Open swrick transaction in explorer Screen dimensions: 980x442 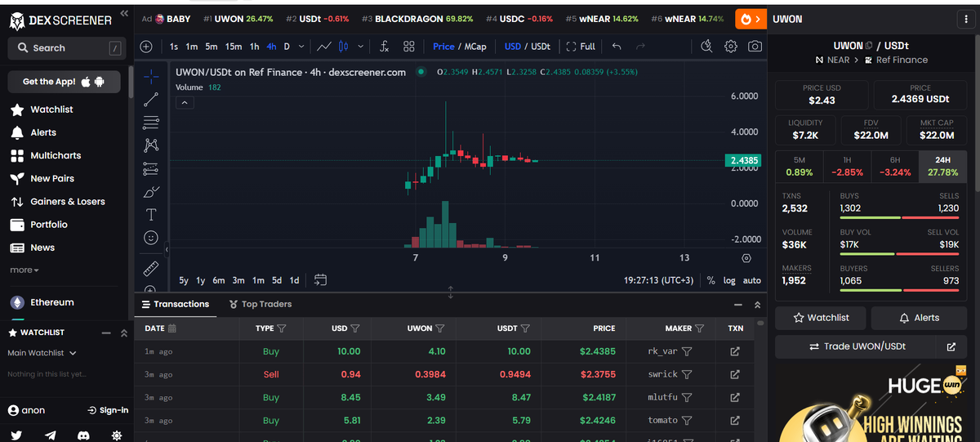734,374
